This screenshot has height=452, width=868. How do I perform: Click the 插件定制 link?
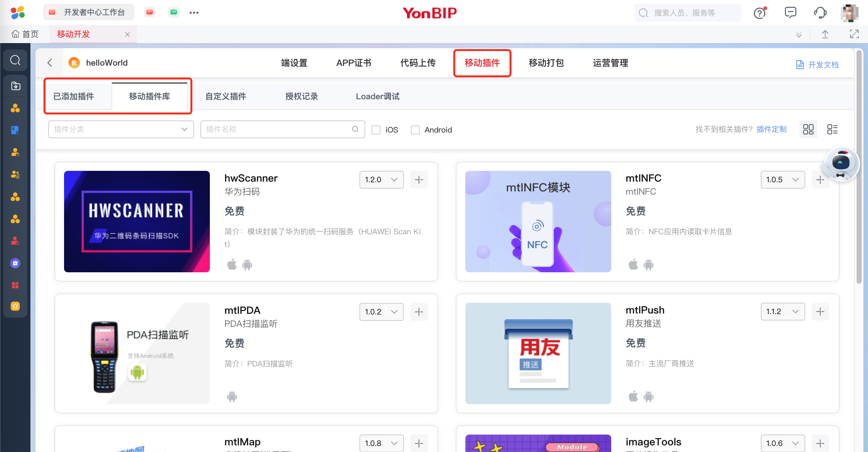click(x=771, y=129)
